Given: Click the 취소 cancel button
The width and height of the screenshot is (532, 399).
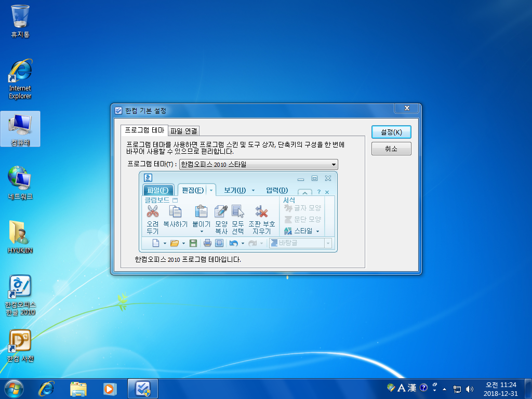Looking at the screenshot, I should tap(391, 149).
